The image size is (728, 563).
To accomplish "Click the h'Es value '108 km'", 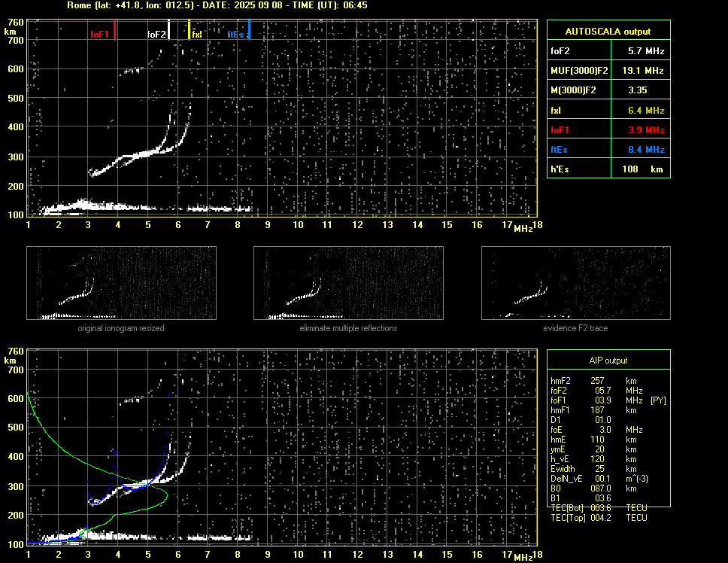I will point(642,169).
